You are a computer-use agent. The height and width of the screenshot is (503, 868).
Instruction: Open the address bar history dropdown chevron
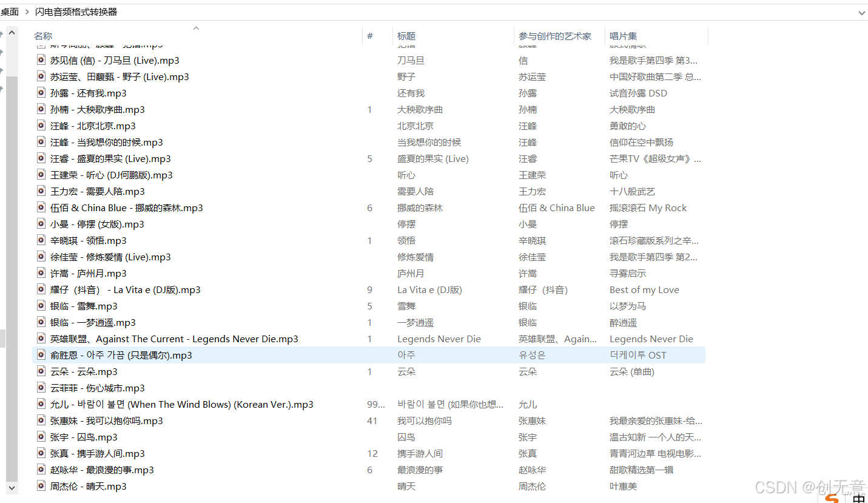point(862,12)
